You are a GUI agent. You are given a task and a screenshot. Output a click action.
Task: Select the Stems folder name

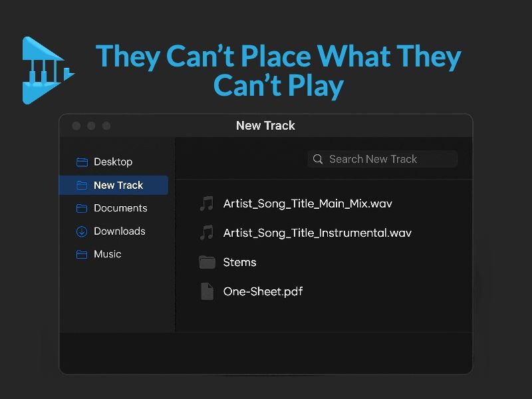[240, 262]
